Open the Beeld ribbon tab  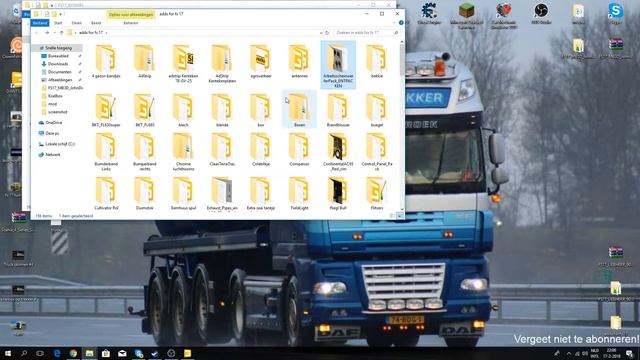(96, 23)
